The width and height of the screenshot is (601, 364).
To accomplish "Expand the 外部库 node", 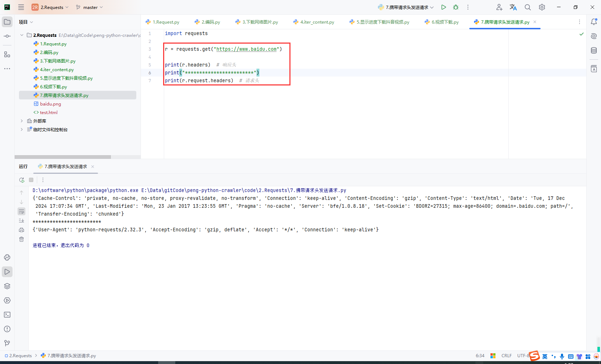I will (x=22, y=121).
